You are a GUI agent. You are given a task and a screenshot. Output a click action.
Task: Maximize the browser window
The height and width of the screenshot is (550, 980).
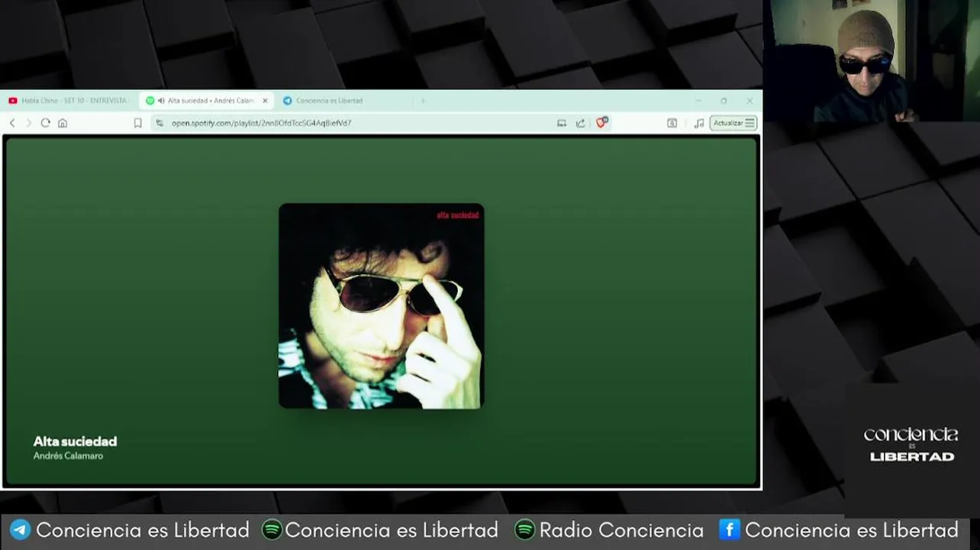(724, 101)
